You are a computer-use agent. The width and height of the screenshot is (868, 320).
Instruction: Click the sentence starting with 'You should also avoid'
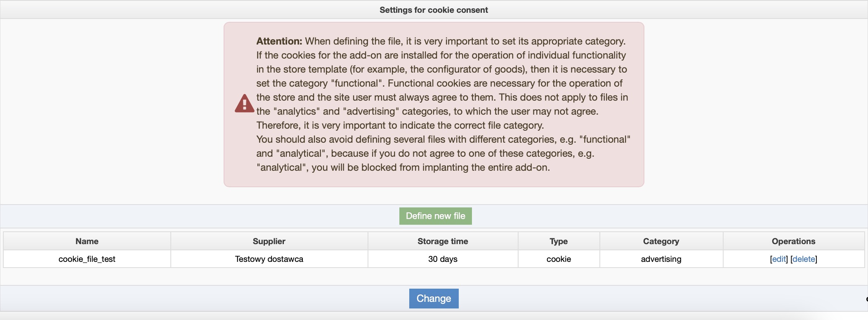pos(443,153)
